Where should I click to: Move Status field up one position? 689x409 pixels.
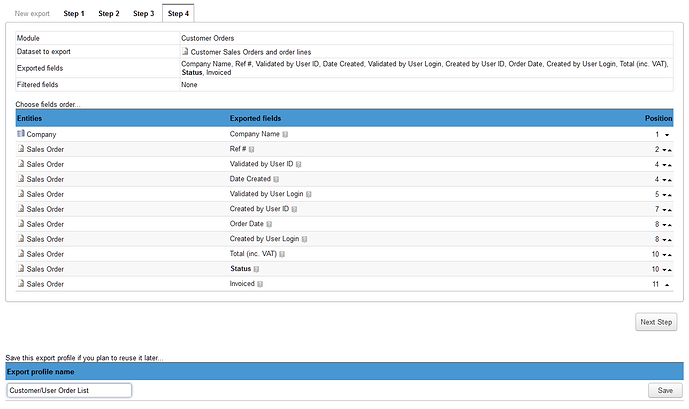[670, 269]
